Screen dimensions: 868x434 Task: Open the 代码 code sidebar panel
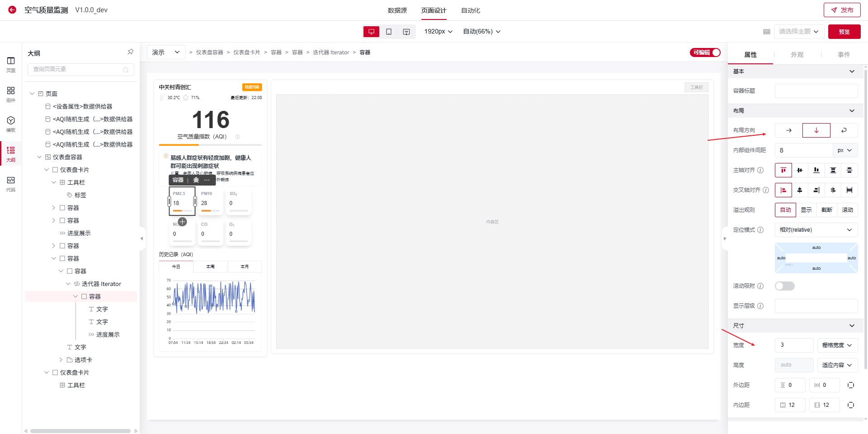coord(11,184)
